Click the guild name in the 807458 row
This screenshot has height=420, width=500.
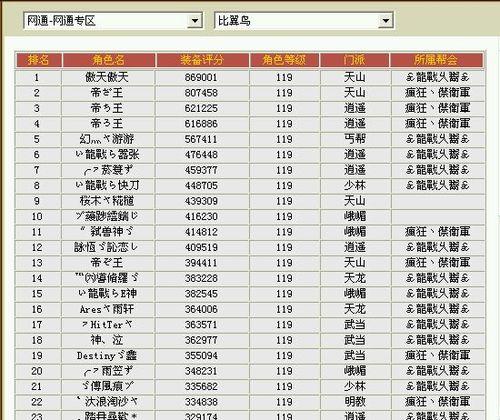click(x=437, y=93)
